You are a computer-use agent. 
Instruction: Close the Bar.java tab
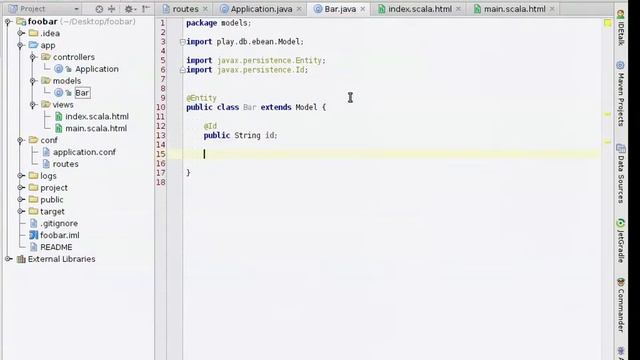click(x=362, y=9)
